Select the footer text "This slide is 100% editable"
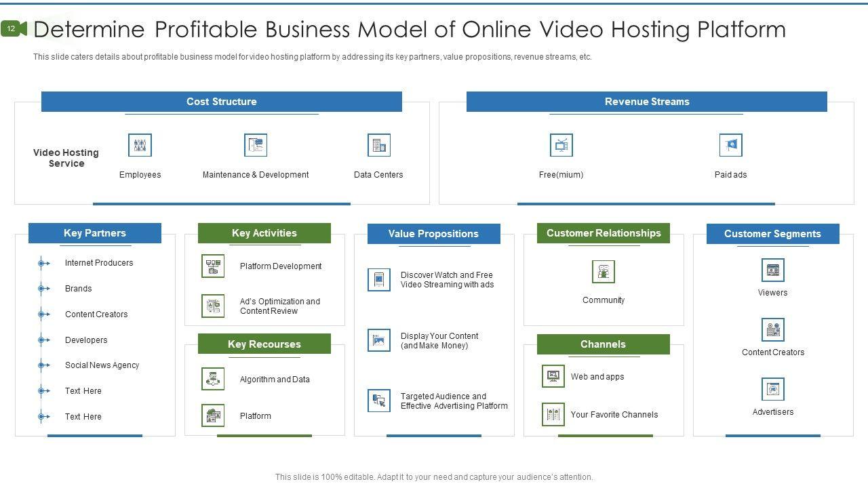 pyautogui.click(x=434, y=477)
